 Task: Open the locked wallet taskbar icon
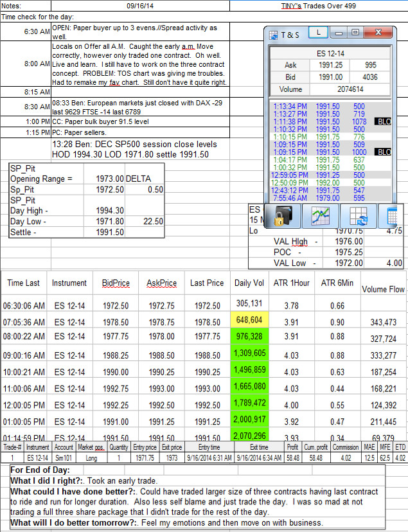point(282,216)
